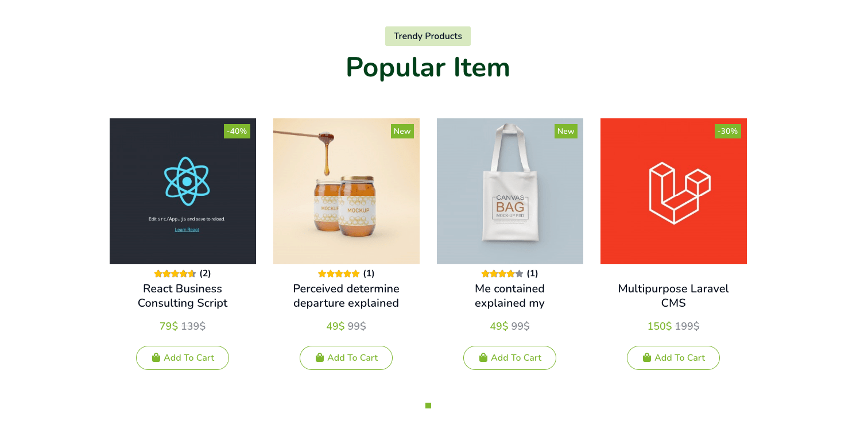Add Multipurpose Laravel CMS to cart

(673, 358)
